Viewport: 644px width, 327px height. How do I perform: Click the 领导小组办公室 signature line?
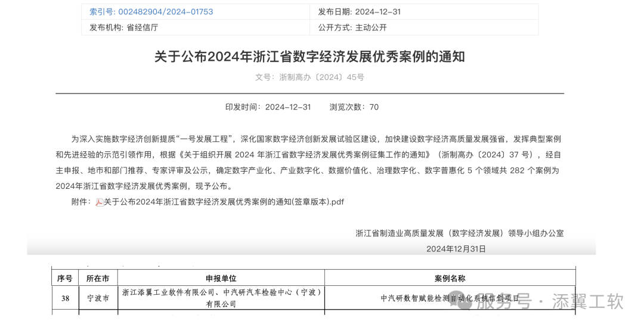coord(459,233)
